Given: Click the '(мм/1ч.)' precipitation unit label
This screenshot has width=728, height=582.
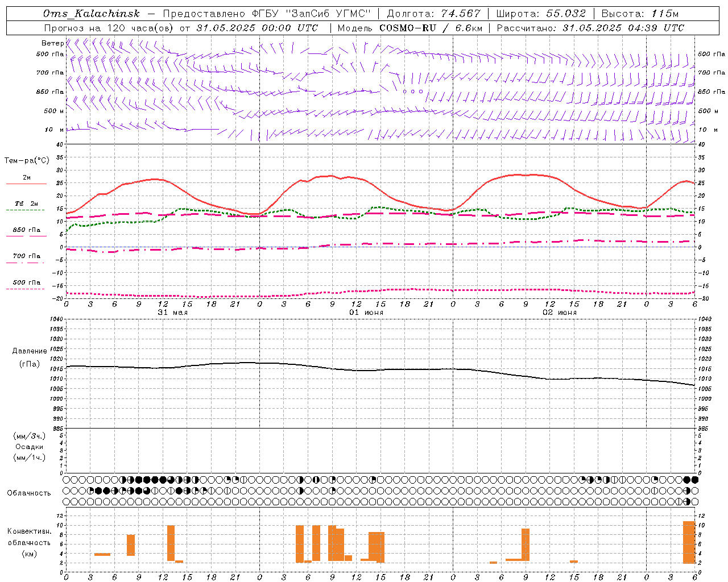Looking at the screenshot, I should 30,458.
